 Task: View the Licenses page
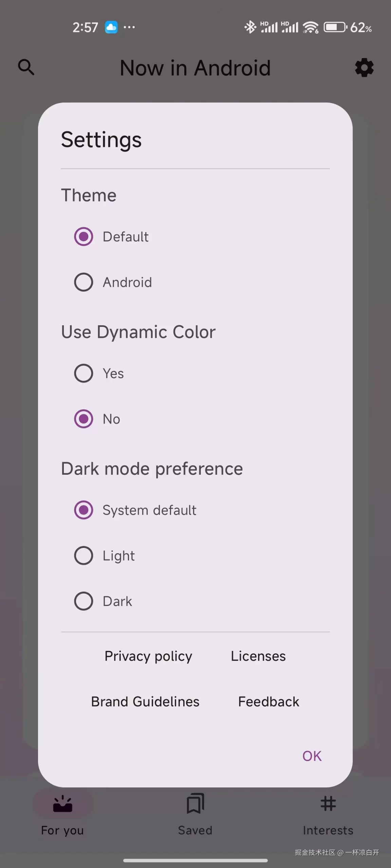click(x=258, y=656)
